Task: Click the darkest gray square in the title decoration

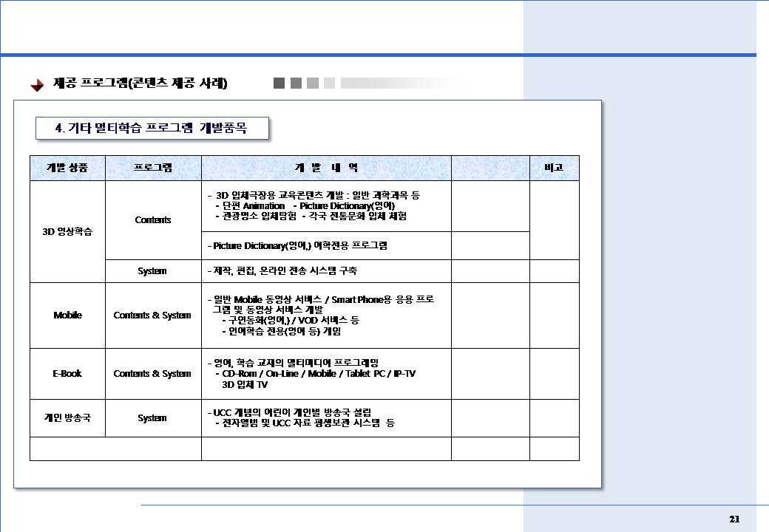Action: (279, 83)
